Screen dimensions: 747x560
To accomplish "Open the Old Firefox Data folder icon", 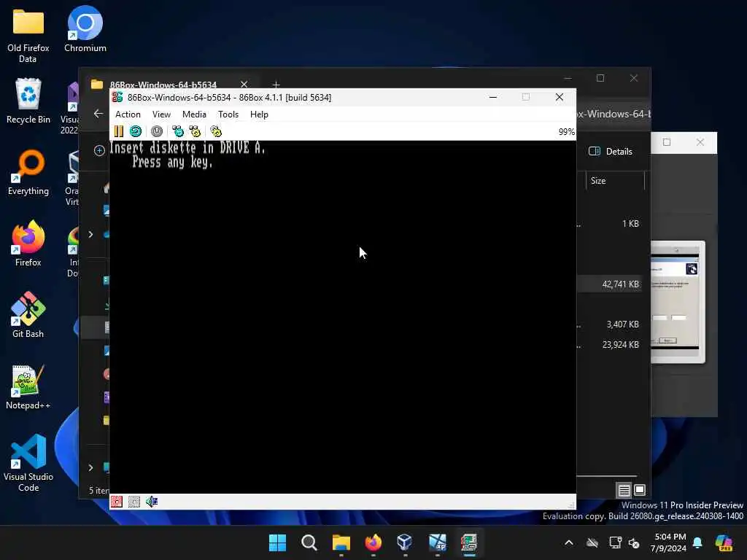I will [x=28, y=36].
